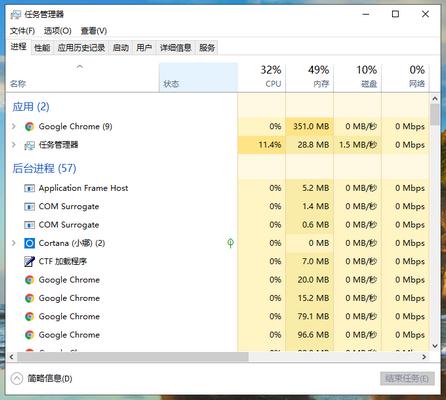Click the 96.6 MB memory cell
This screenshot has height=400, width=446.
[x=310, y=335]
